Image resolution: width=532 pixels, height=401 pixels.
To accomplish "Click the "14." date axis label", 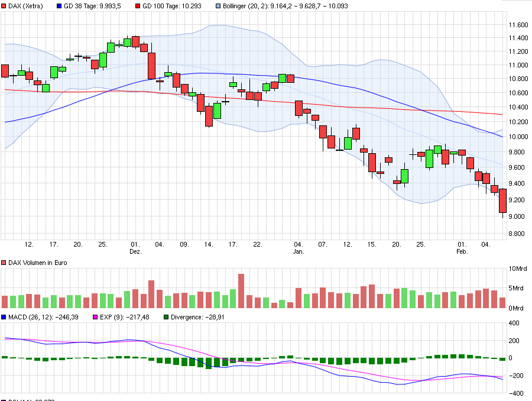I will [209, 244].
